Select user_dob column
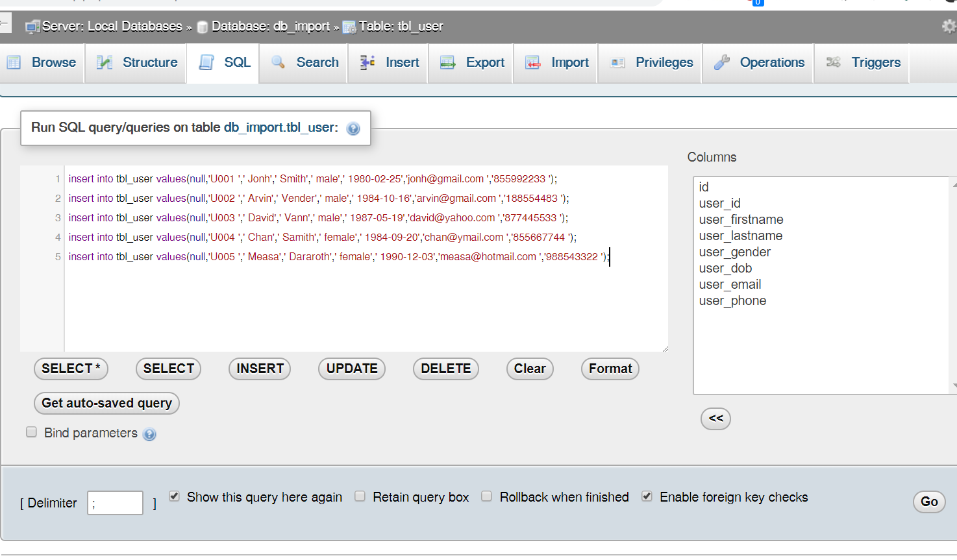This screenshot has height=560, width=957. (x=725, y=268)
